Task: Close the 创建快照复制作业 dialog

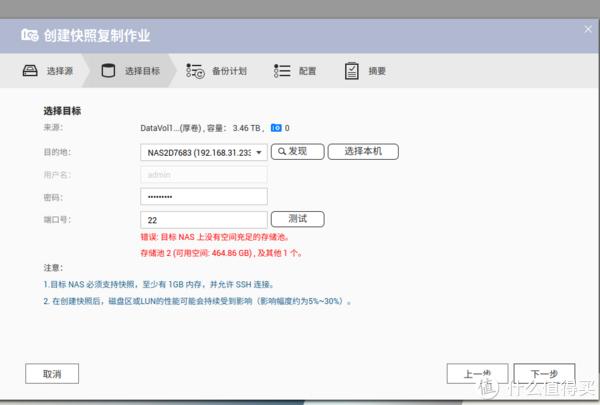Action: point(588,29)
